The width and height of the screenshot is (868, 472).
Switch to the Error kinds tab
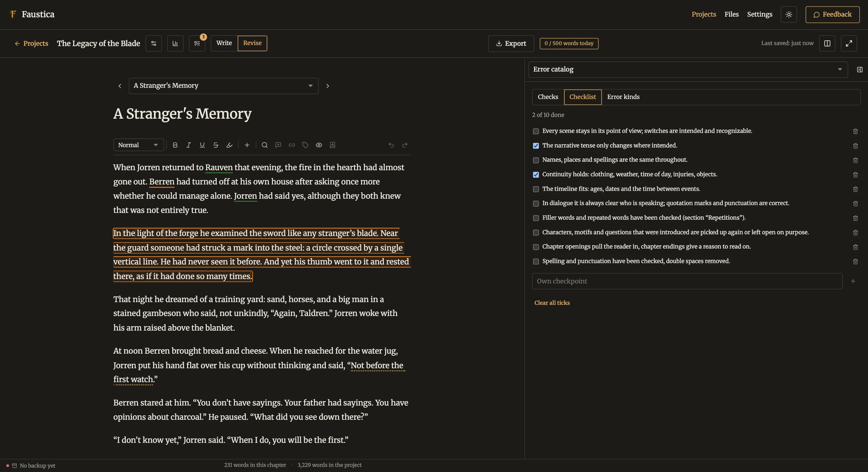(623, 97)
